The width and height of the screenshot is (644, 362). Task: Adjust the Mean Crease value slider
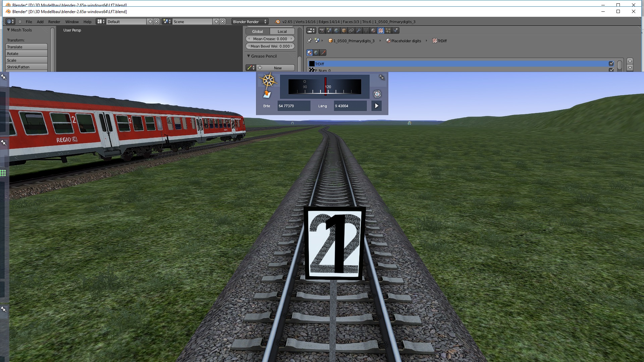[x=270, y=39]
